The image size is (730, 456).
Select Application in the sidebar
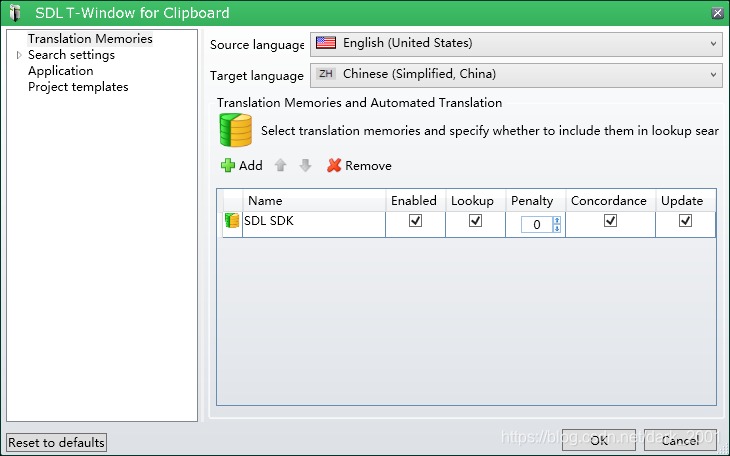[61, 71]
